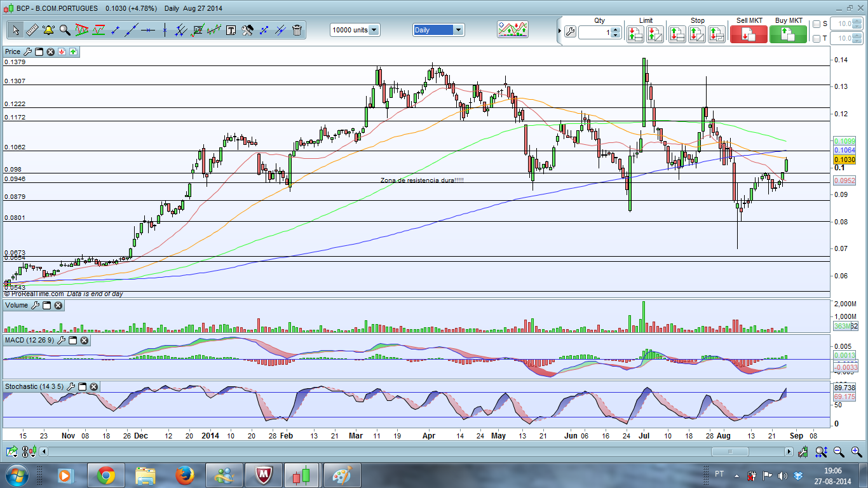Select the text annotation tool
Viewport: 868px width, 488px height.
[x=231, y=30]
